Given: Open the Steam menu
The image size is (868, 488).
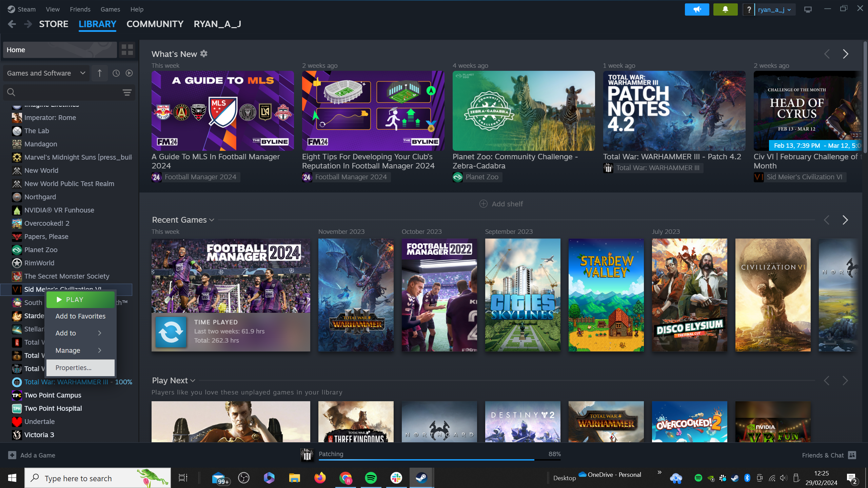Looking at the screenshot, I should tap(26, 9).
